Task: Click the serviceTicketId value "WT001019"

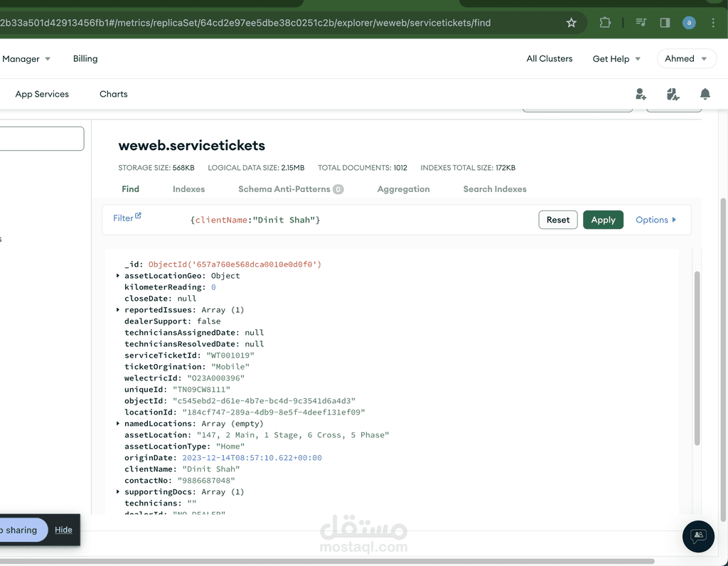Action: [230, 356]
